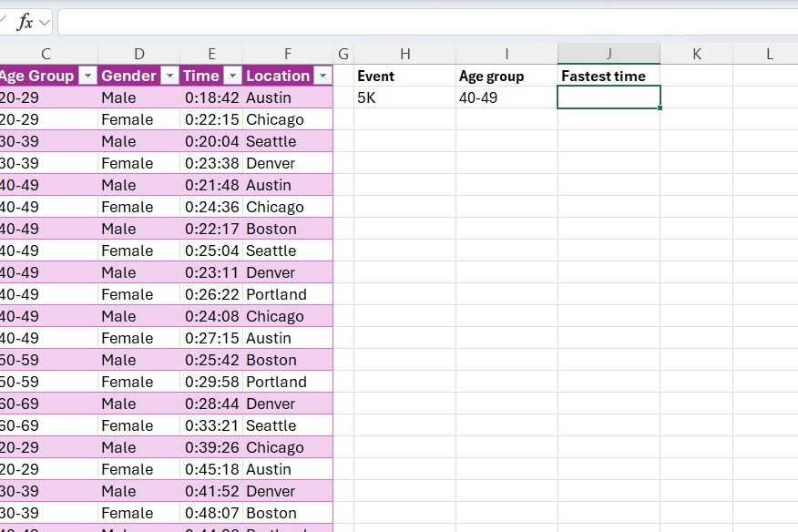The width and height of the screenshot is (798, 532).
Task: Click inside the formula bar input
Action: 427,23
